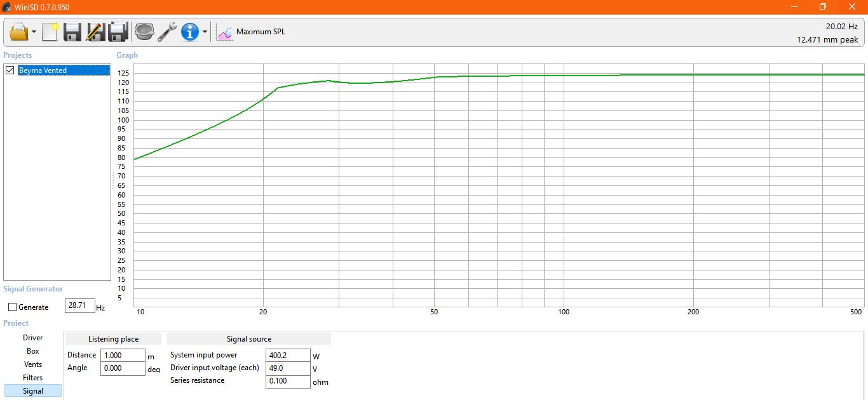Image resolution: width=868 pixels, height=400 pixels.
Task: Edit the Series resistance field
Action: (x=288, y=381)
